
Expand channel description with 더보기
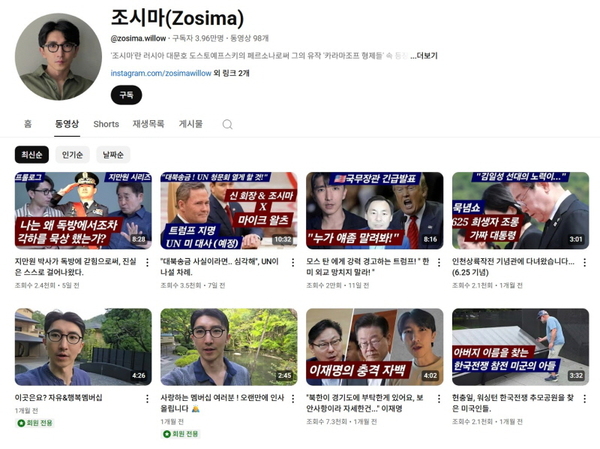(424, 56)
